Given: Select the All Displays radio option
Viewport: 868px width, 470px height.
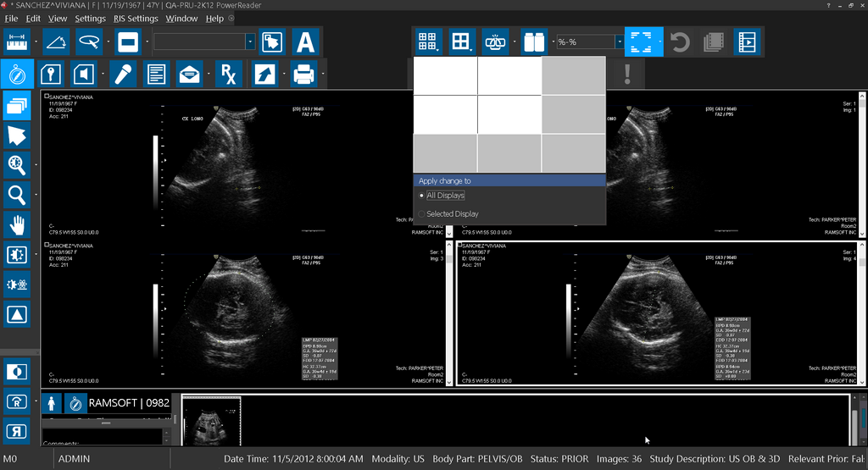Looking at the screenshot, I should [x=422, y=196].
